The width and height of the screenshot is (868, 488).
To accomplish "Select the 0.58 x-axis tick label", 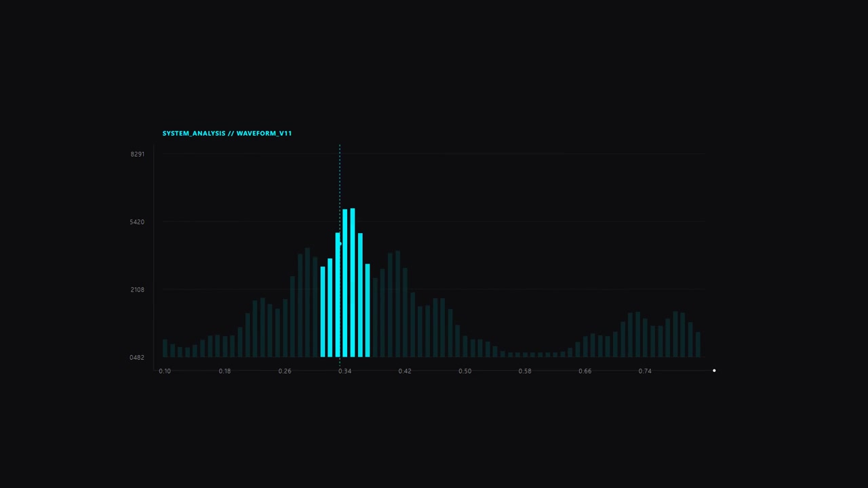I will [525, 371].
